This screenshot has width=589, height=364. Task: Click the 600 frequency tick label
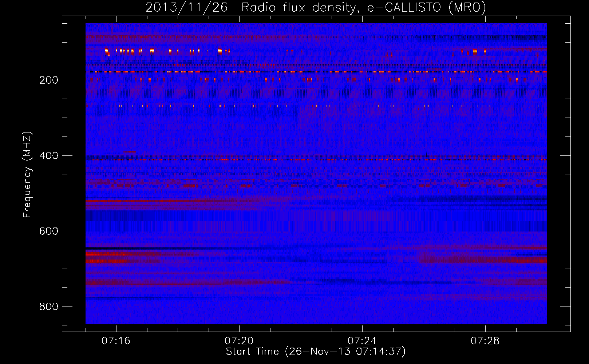tap(48, 232)
